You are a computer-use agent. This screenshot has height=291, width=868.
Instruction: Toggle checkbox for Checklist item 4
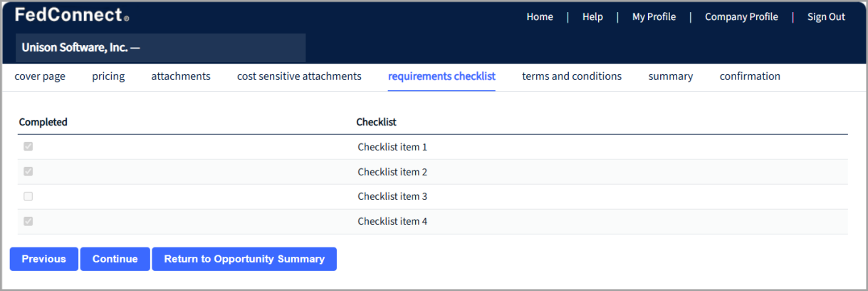click(28, 221)
